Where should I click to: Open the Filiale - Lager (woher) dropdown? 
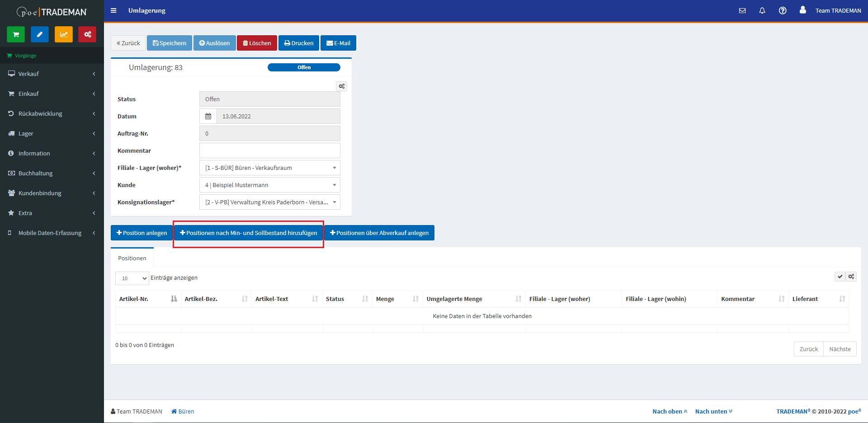point(269,168)
